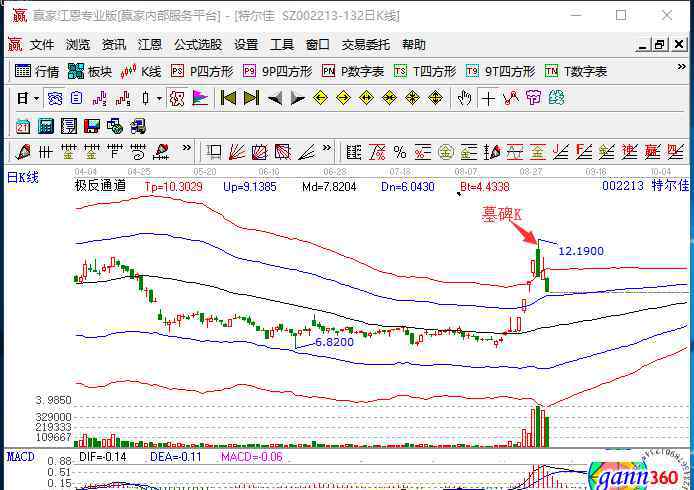694x490 pixels.
Task: Select the red pencil drawing tool
Action: 22,152
